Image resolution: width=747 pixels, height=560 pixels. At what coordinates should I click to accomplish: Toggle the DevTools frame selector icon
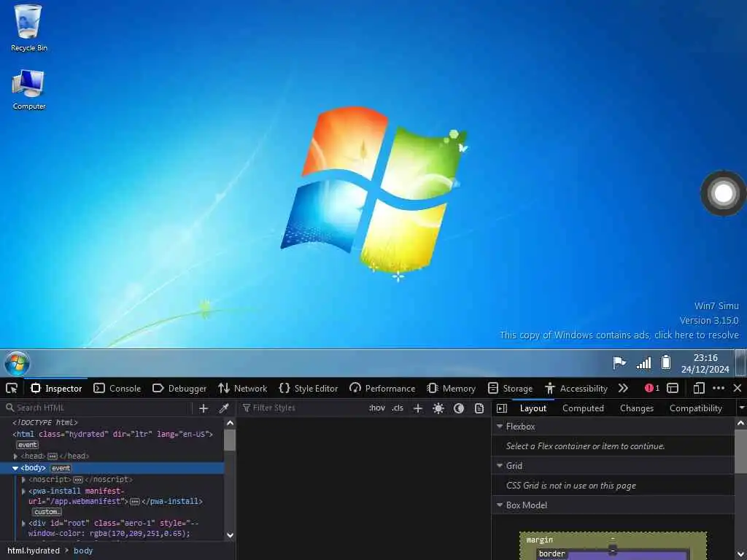[x=672, y=388]
